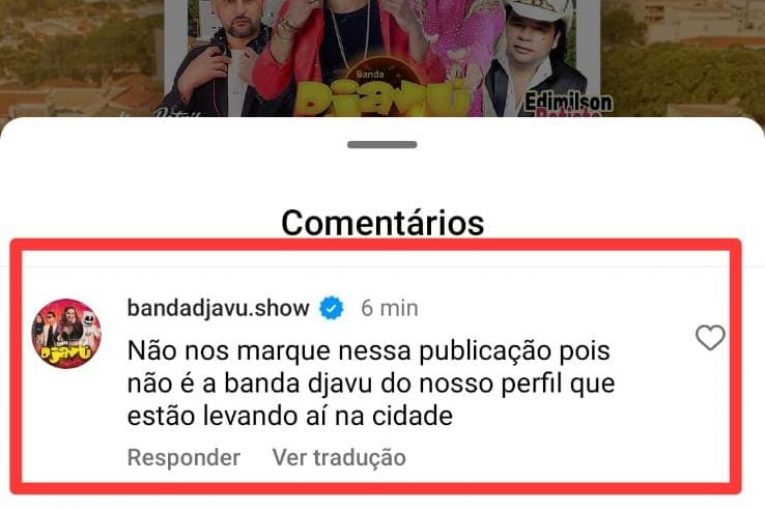Open the bandadjavu.show profile picture

[66, 334]
